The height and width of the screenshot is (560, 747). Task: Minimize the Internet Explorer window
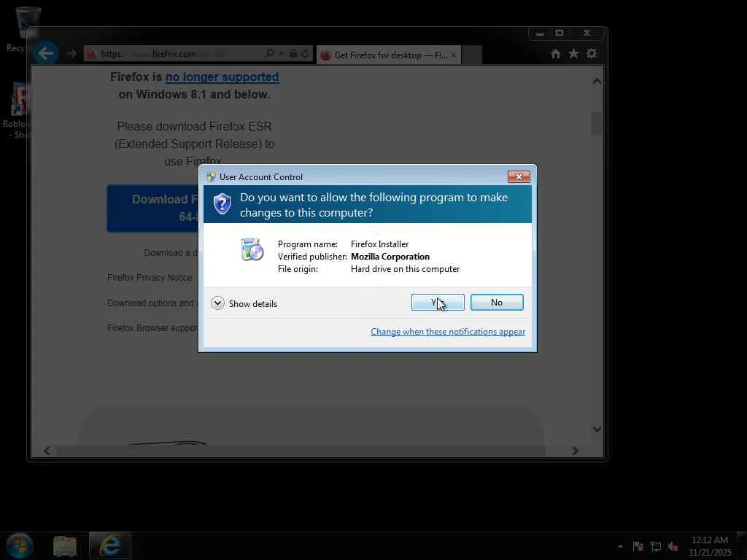click(x=539, y=34)
